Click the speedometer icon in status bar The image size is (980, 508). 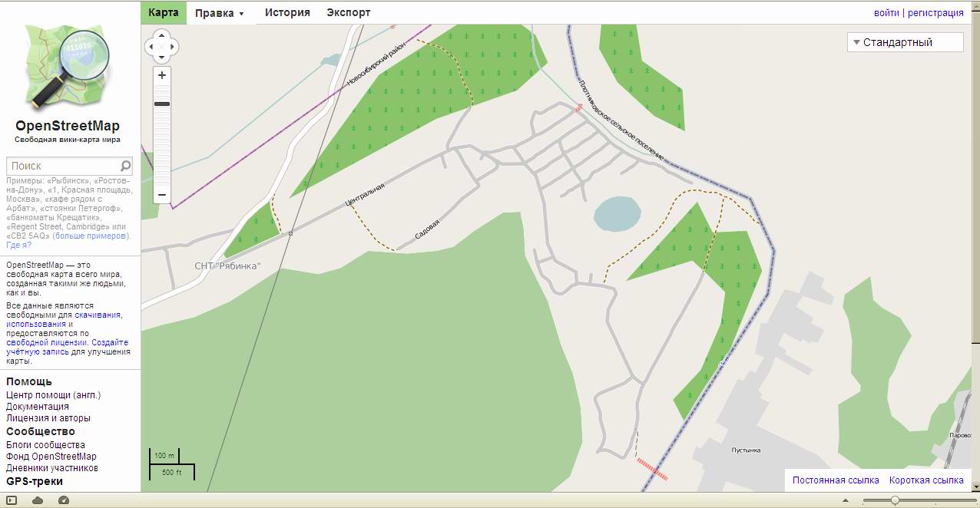click(x=64, y=500)
